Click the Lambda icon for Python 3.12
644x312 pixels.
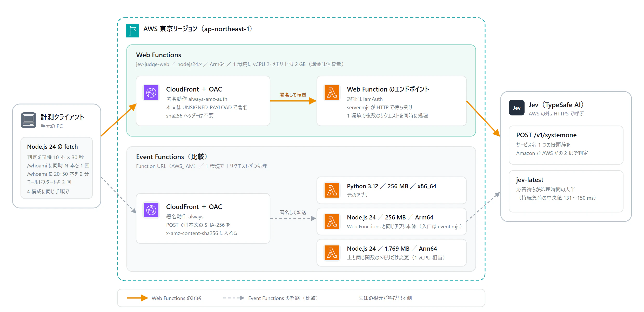pyautogui.click(x=332, y=190)
